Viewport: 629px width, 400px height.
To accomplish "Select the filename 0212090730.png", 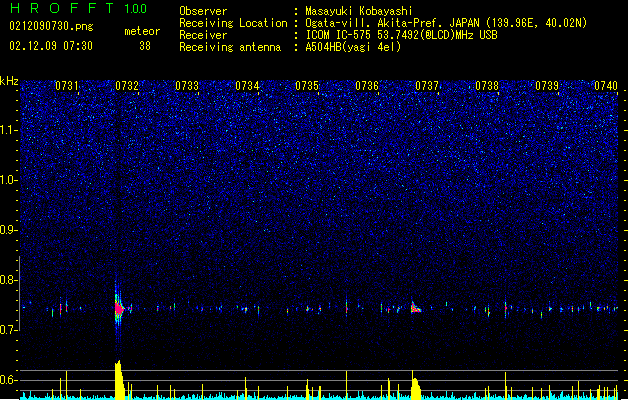I will tap(51, 27).
